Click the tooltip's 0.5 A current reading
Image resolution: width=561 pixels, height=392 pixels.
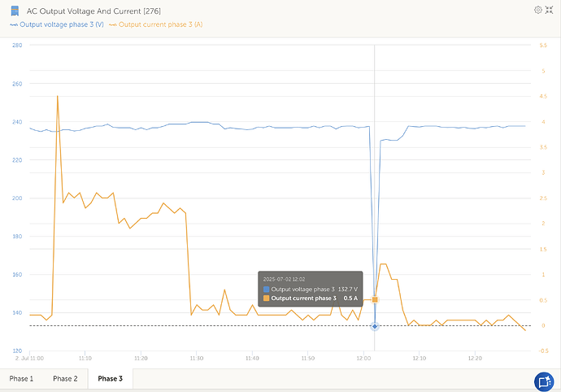coord(350,298)
